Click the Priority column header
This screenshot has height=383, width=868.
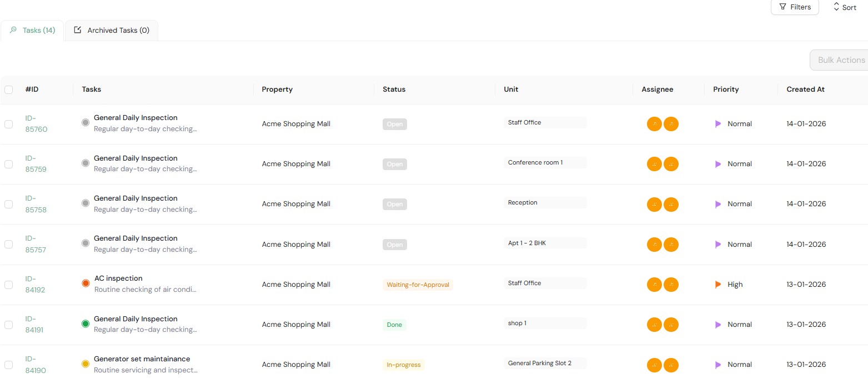[x=726, y=89]
